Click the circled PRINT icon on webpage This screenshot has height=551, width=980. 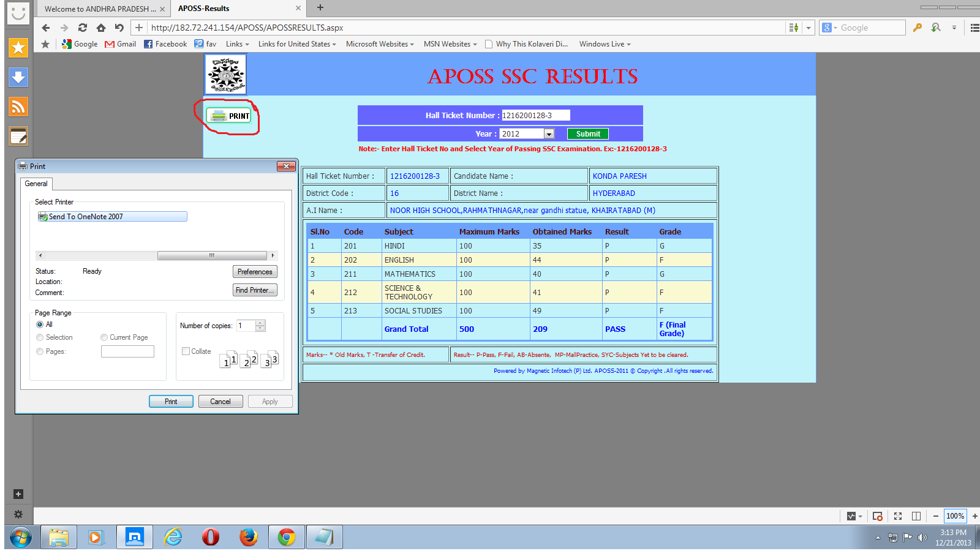pyautogui.click(x=230, y=115)
